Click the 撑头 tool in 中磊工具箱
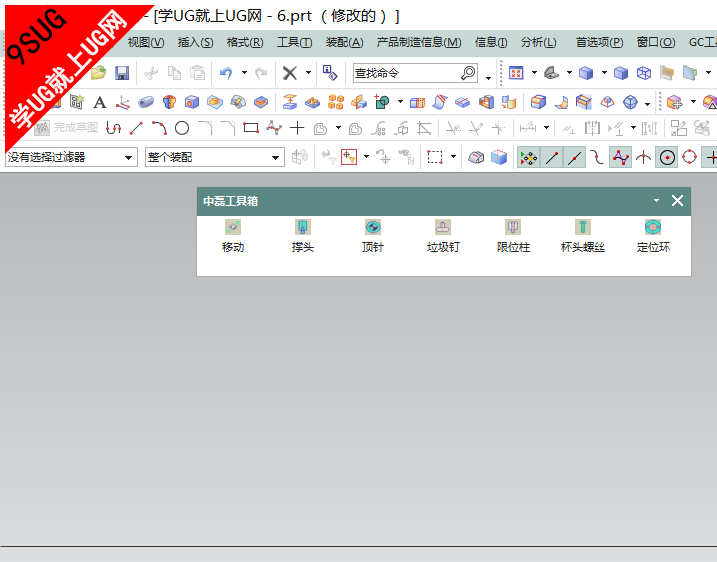Viewport: 717px width, 562px height. pyautogui.click(x=303, y=236)
